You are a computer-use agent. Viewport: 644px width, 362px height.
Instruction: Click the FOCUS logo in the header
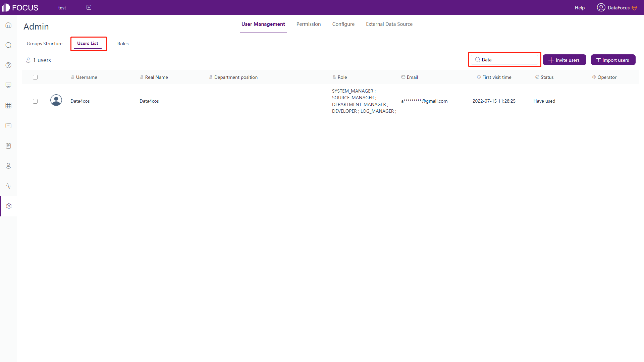(x=20, y=7)
